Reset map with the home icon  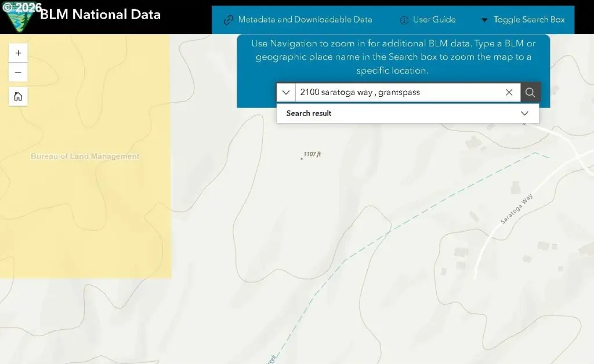click(x=18, y=96)
